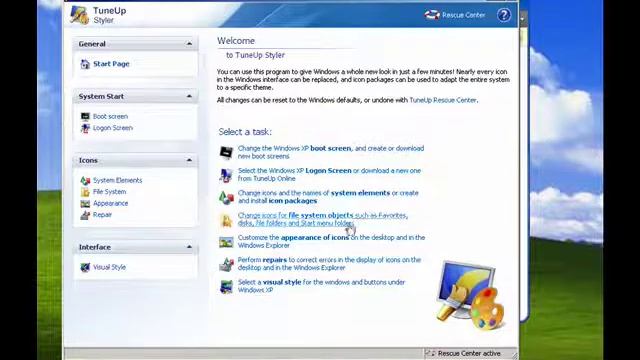
Task: Select 'Change icons and names of system elements' task
Action: pyautogui.click(x=328, y=197)
